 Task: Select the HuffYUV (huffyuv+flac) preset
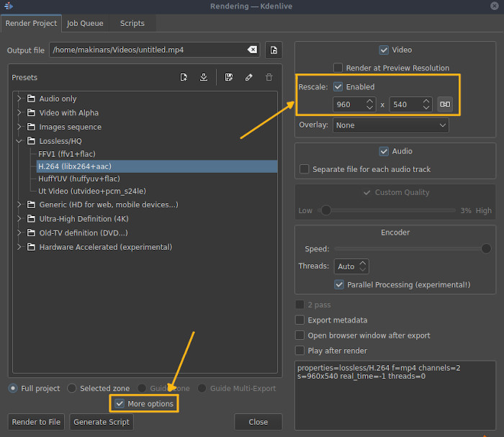(x=79, y=179)
